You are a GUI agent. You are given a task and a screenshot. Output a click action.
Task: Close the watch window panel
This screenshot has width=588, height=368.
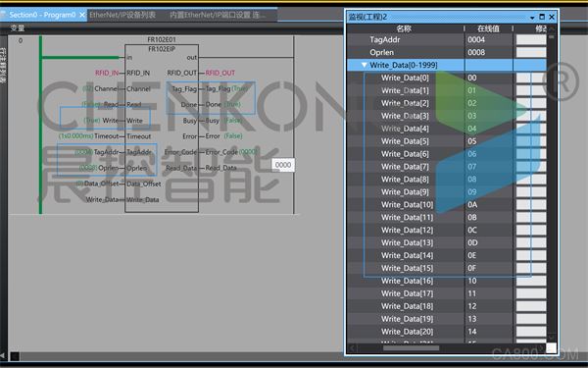pyautogui.click(x=552, y=17)
